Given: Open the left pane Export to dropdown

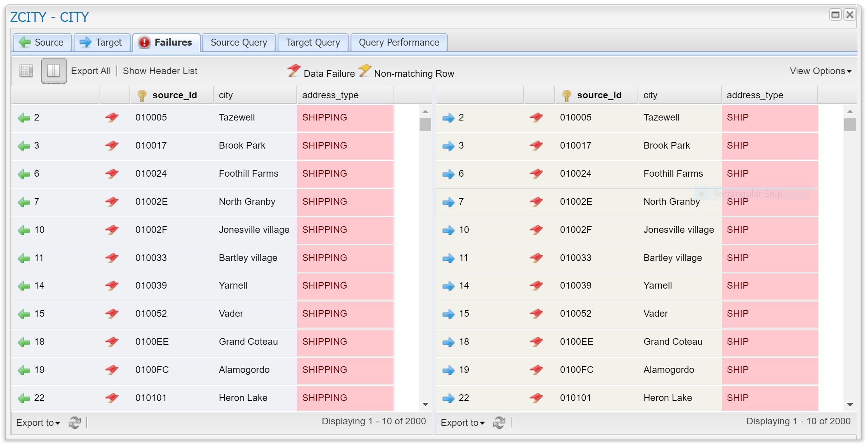Looking at the screenshot, I should (x=38, y=423).
